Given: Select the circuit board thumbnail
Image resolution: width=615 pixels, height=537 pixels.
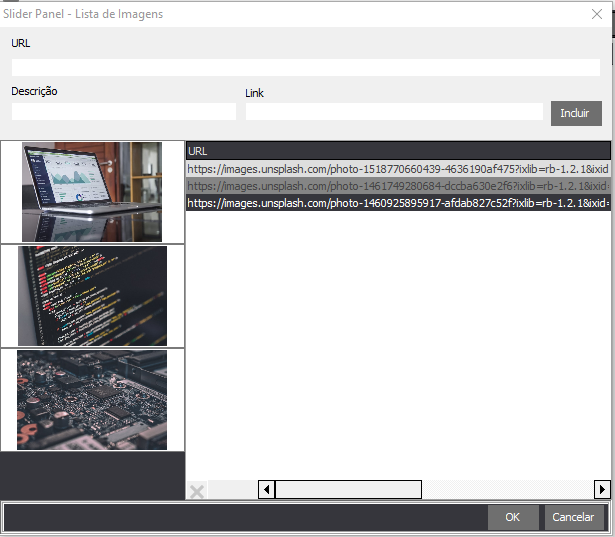Looking at the screenshot, I should coord(92,400).
